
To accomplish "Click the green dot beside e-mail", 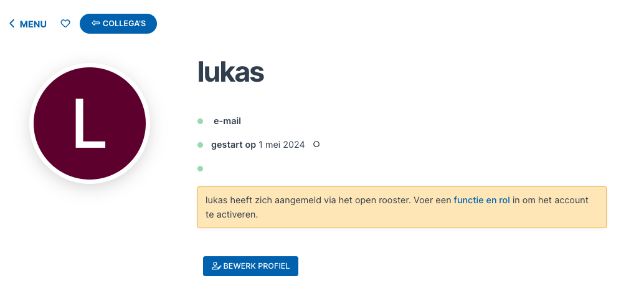I will click(200, 121).
